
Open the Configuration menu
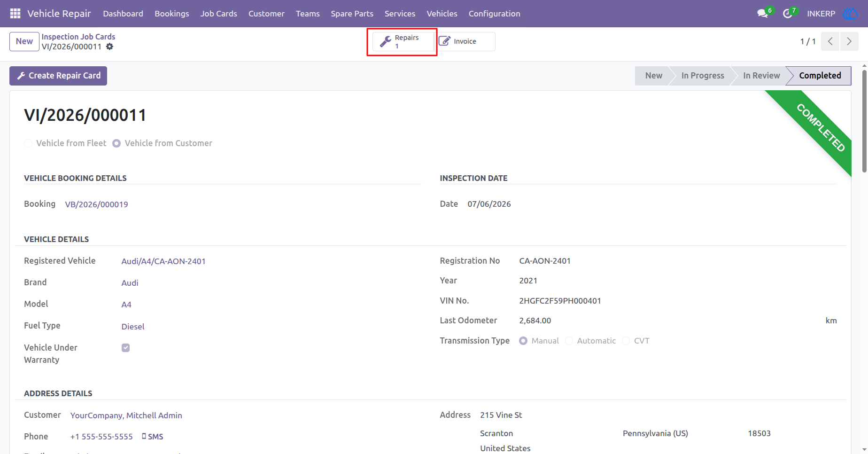[494, 14]
